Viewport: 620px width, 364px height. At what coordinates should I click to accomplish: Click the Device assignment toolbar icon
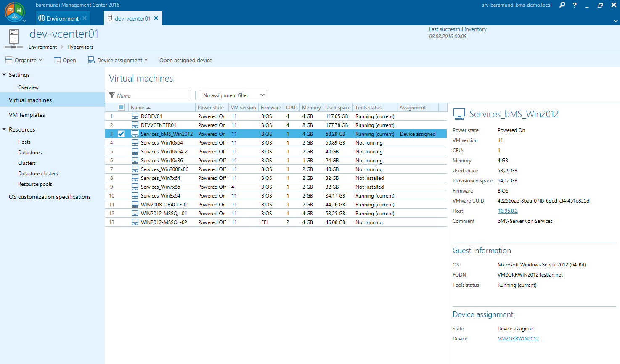[91, 60]
